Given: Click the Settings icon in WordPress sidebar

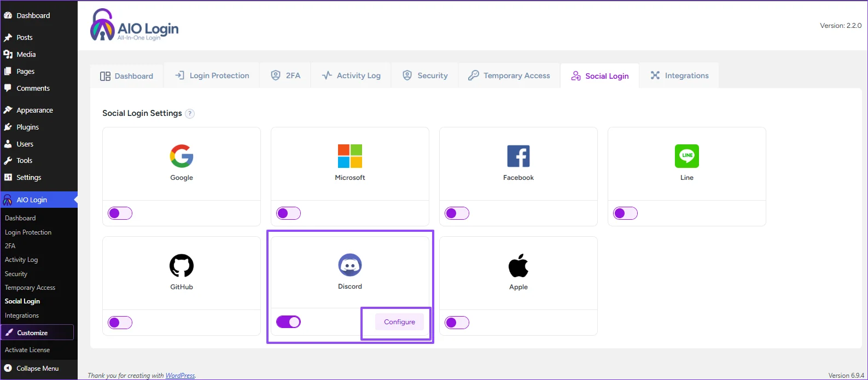Looking at the screenshot, I should (x=8, y=177).
